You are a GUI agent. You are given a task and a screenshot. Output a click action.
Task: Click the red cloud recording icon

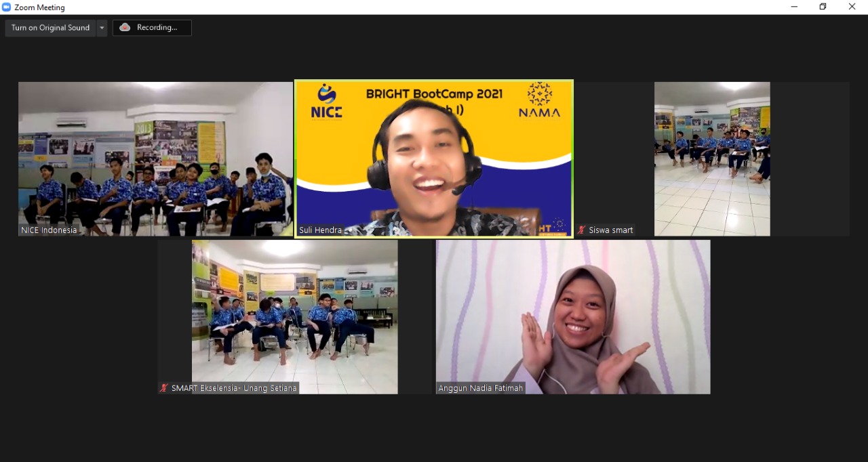pyautogui.click(x=125, y=28)
